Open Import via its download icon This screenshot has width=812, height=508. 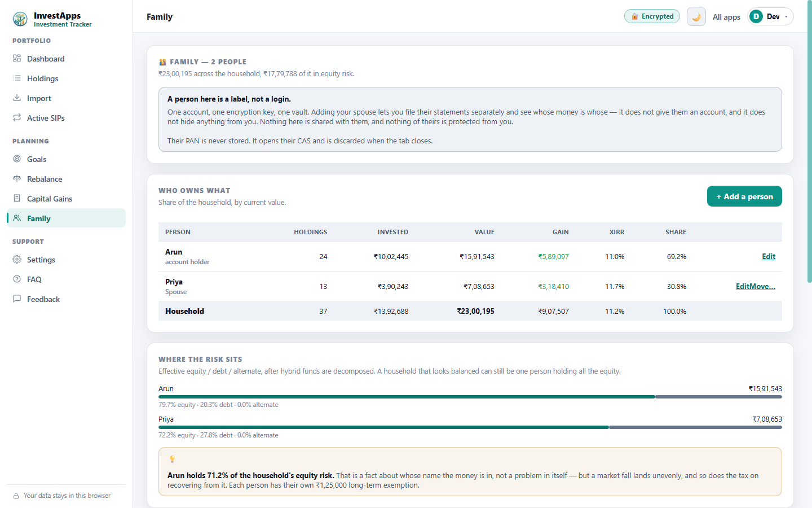point(17,98)
